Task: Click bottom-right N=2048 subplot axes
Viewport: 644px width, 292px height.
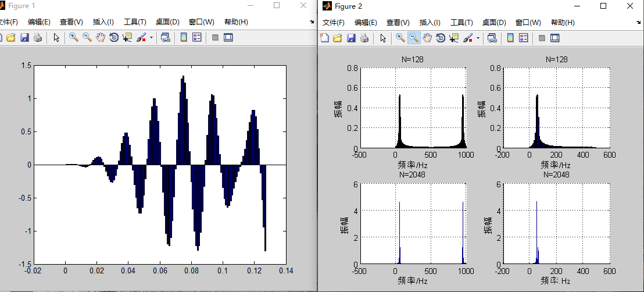Action: point(556,224)
